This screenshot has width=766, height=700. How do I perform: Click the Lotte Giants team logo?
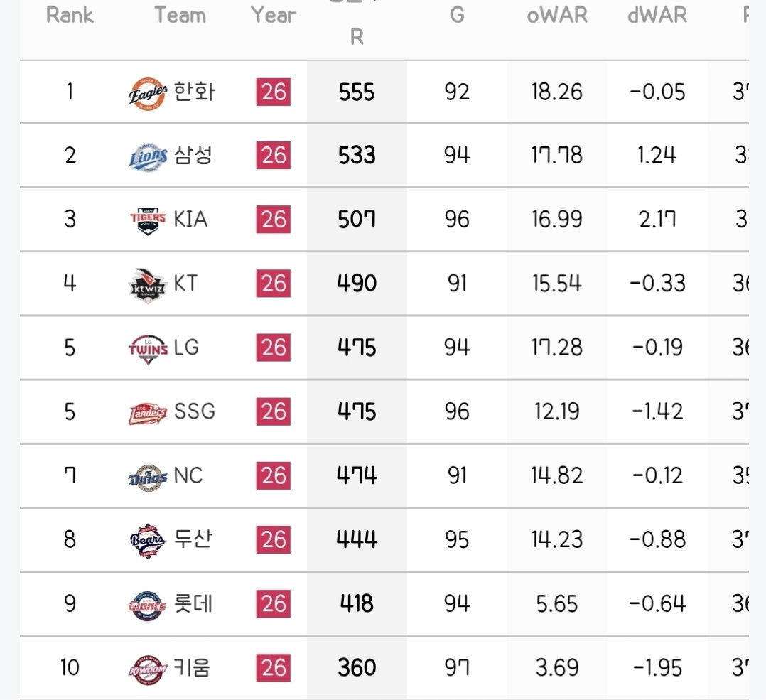click(148, 605)
